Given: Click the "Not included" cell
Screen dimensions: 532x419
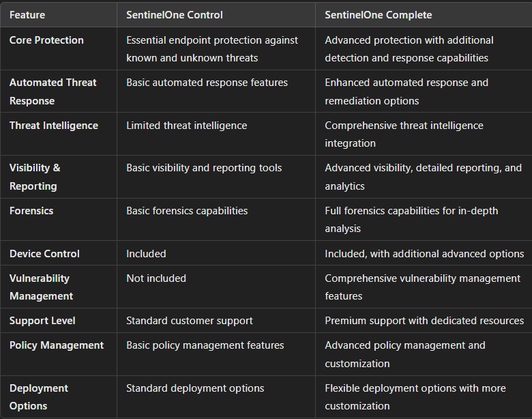Looking at the screenshot, I should pos(156,278).
